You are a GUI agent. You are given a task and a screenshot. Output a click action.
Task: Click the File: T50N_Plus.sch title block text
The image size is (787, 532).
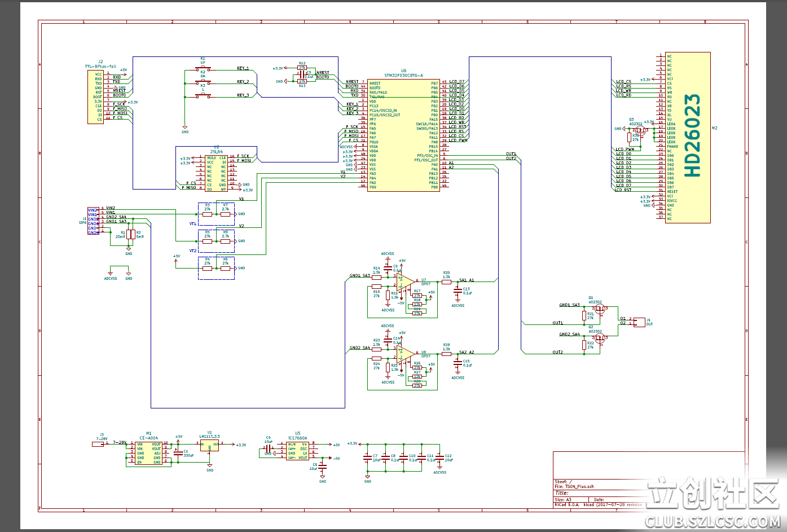[574, 486]
